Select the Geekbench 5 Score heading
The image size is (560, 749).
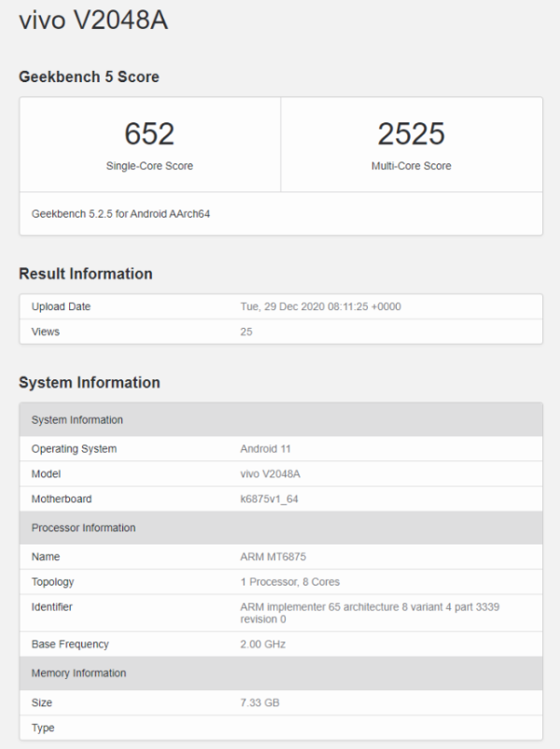click(x=89, y=77)
